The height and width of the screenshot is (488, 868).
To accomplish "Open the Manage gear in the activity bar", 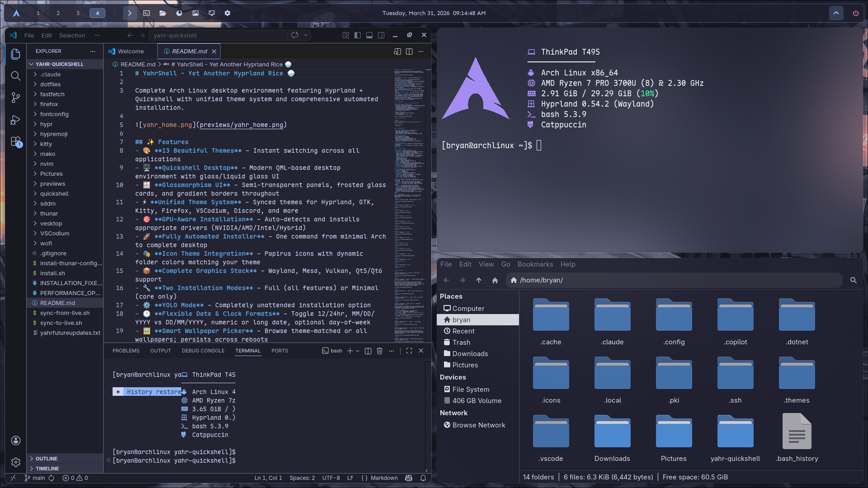I will coord(15,462).
